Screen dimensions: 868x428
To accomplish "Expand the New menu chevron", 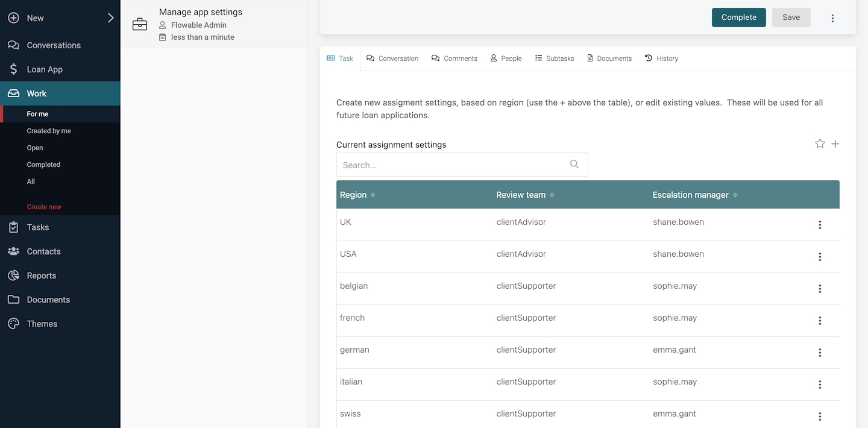I will coord(110,18).
